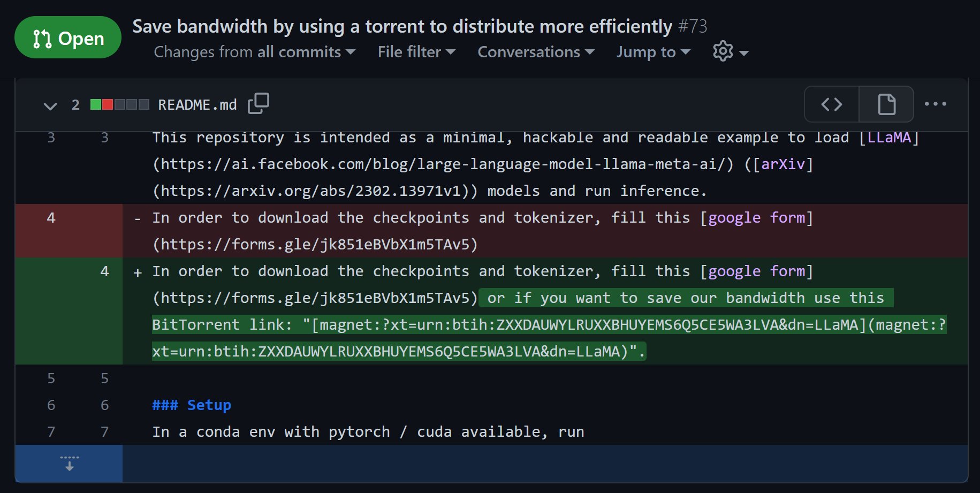Open diff settings gear menu
Viewport: 980px width, 493px height.
pos(731,52)
